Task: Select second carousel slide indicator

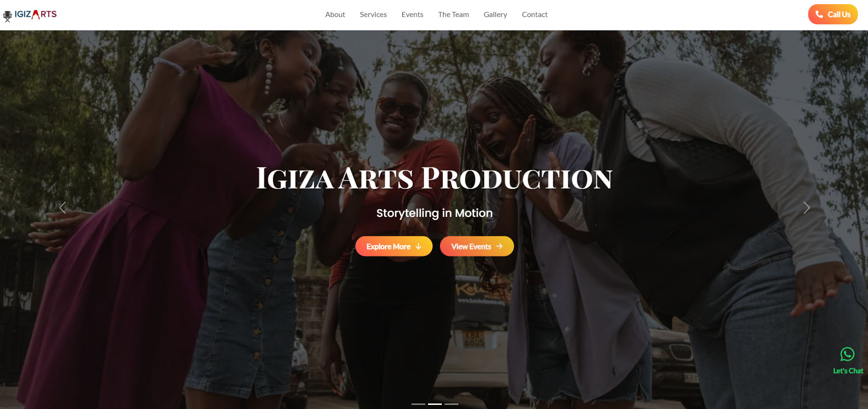Action: pyautogui.click(x=435, y=404)
